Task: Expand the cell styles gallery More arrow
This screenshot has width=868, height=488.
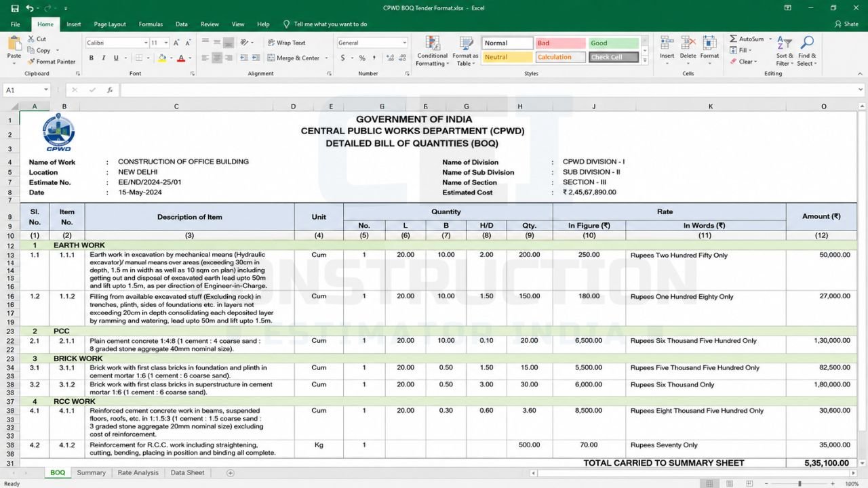Action: [x=645, y=60]
